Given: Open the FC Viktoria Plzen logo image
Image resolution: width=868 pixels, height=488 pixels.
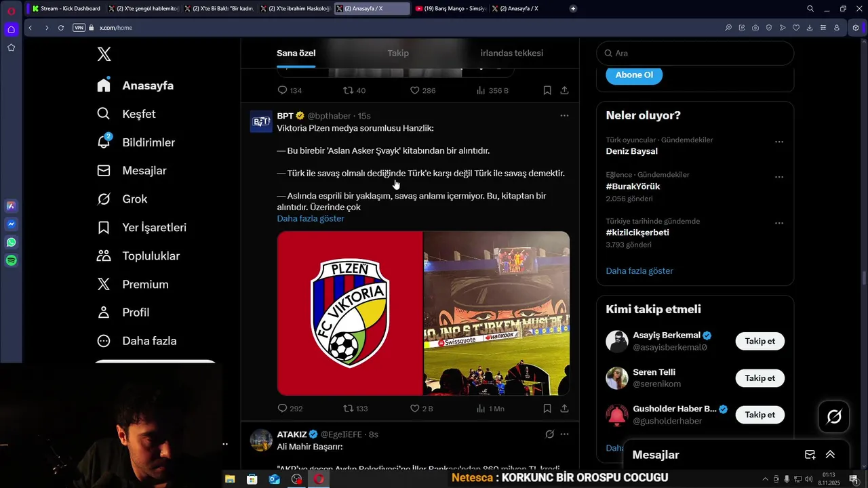Looking at the screenshot, I should click(350, 313).
